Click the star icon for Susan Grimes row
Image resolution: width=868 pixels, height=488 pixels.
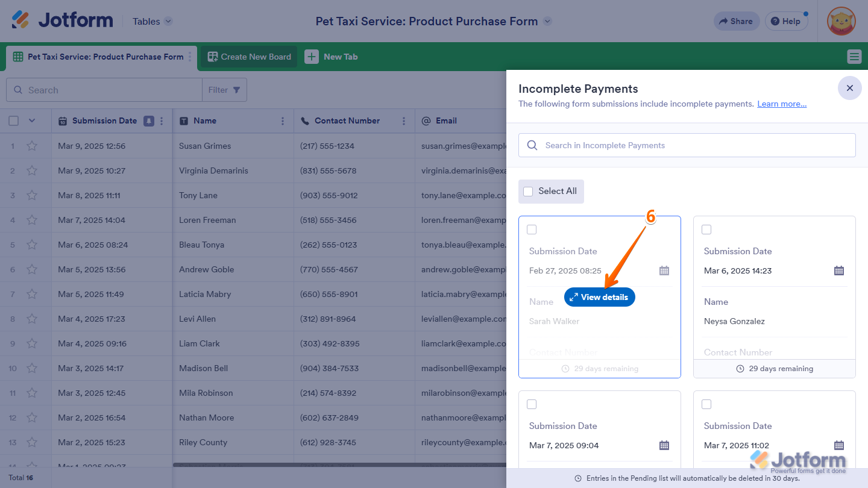click(32, 146)
